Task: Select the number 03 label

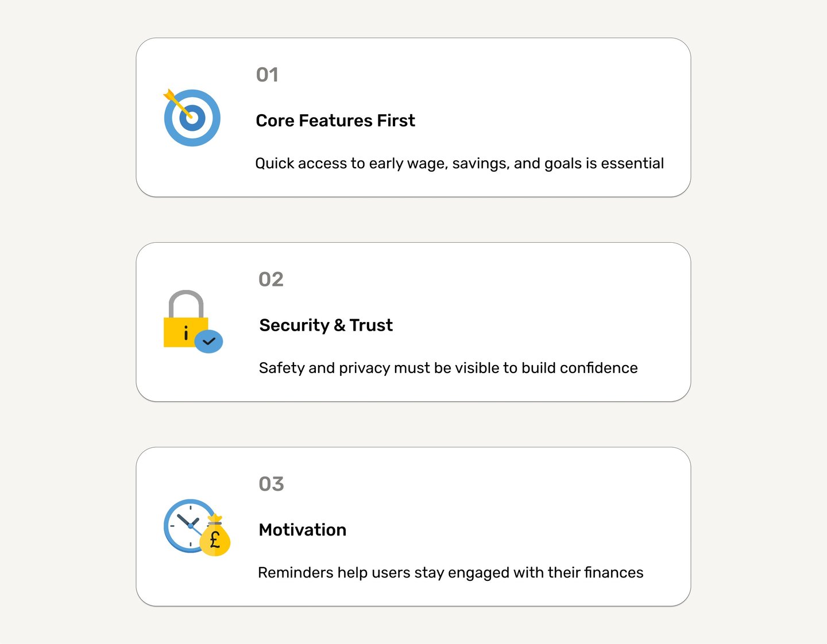Action: coord(271,484)
